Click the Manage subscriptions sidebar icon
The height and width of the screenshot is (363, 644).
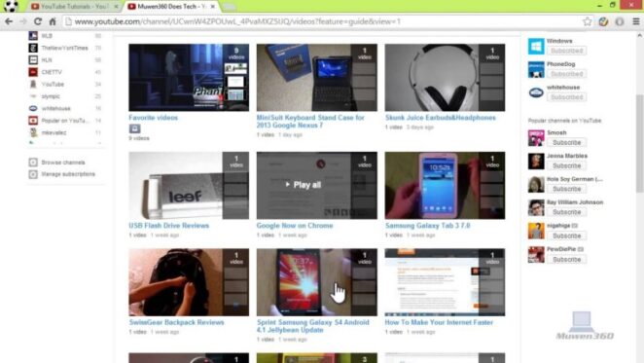point(33,174)
